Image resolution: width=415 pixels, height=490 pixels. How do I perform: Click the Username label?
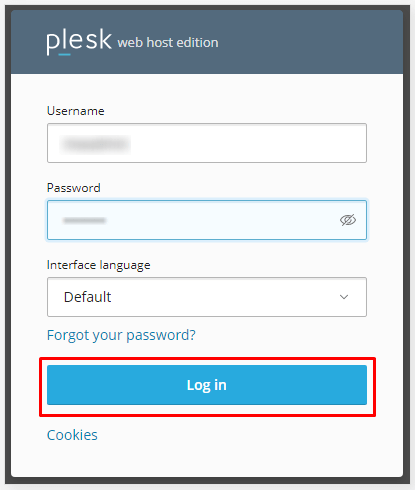click(x=75, y=111)
